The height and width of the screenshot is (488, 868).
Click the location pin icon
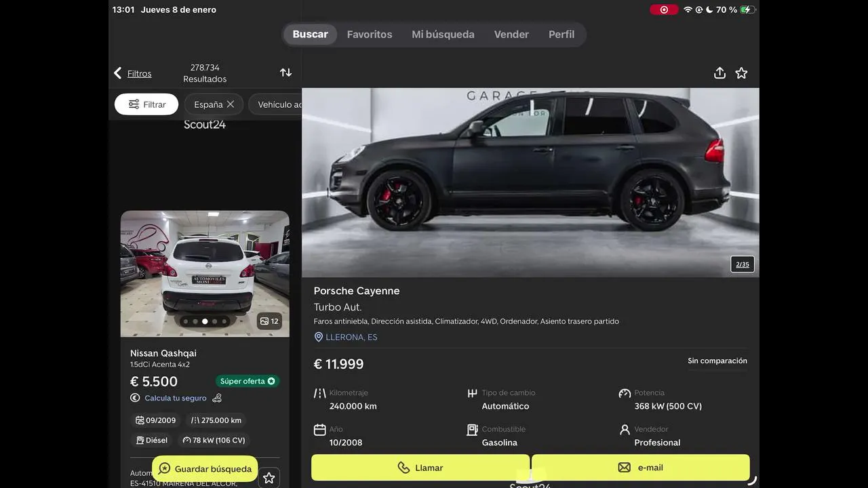[x=318, y=337]
